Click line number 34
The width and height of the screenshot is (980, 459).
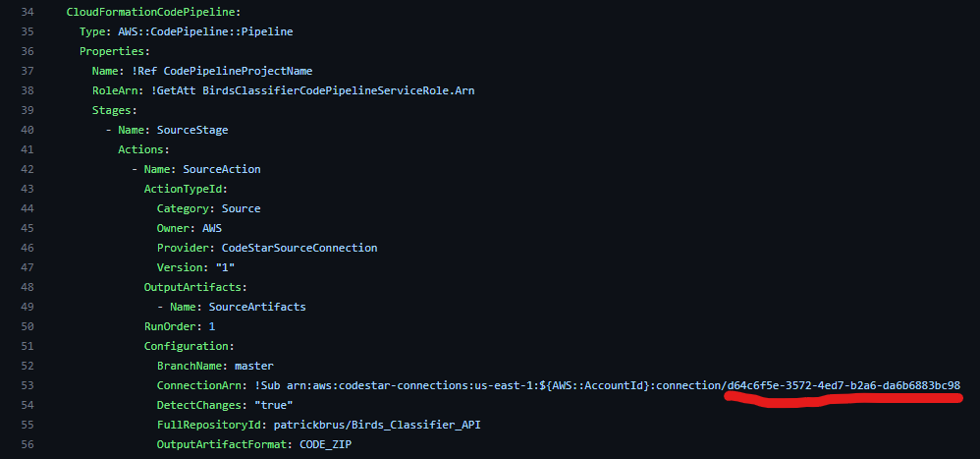click(27, 13)
